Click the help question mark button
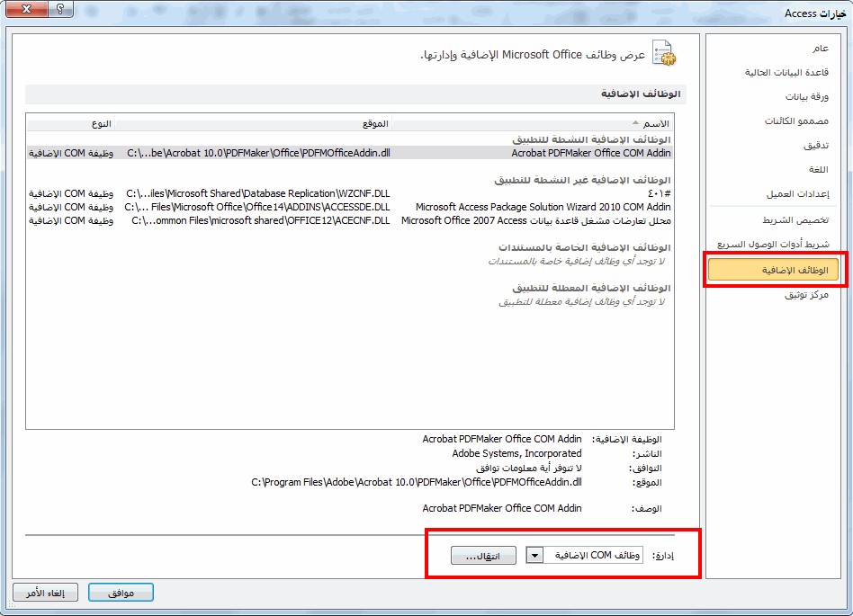 (60, 9)
